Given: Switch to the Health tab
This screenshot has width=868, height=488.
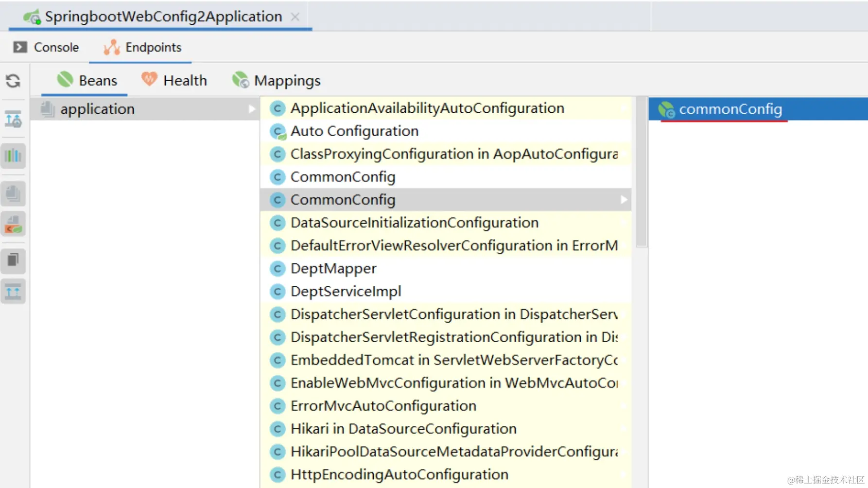Looking at the screenshot, I should 174,80.
